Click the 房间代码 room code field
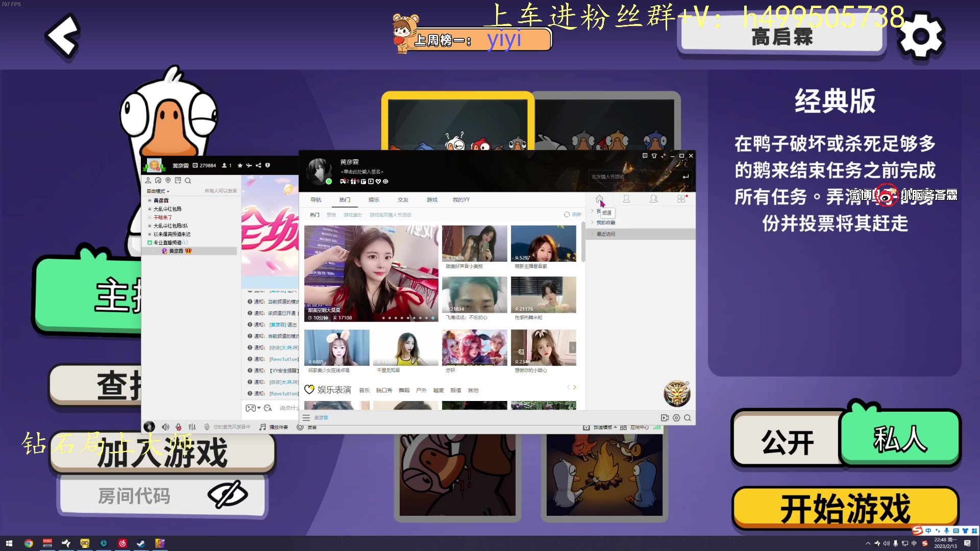The image size is (980, 551). pos(162,495)
